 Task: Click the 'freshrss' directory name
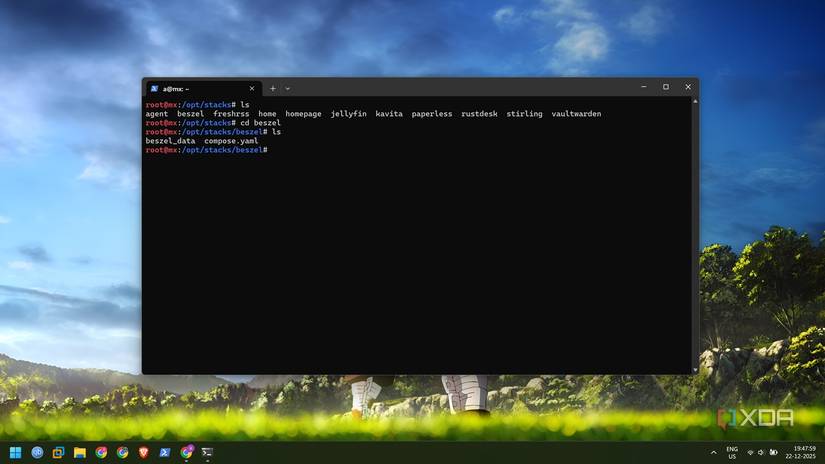coord(231,114)
